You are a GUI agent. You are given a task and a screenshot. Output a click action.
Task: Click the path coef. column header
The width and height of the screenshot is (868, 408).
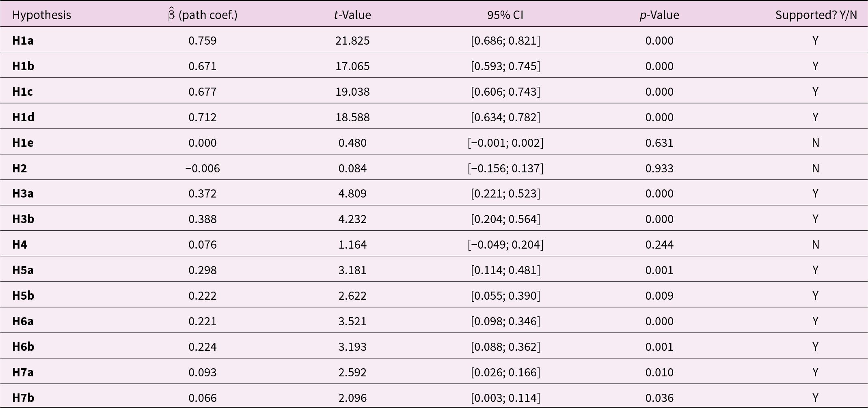[x=203, y=15]
